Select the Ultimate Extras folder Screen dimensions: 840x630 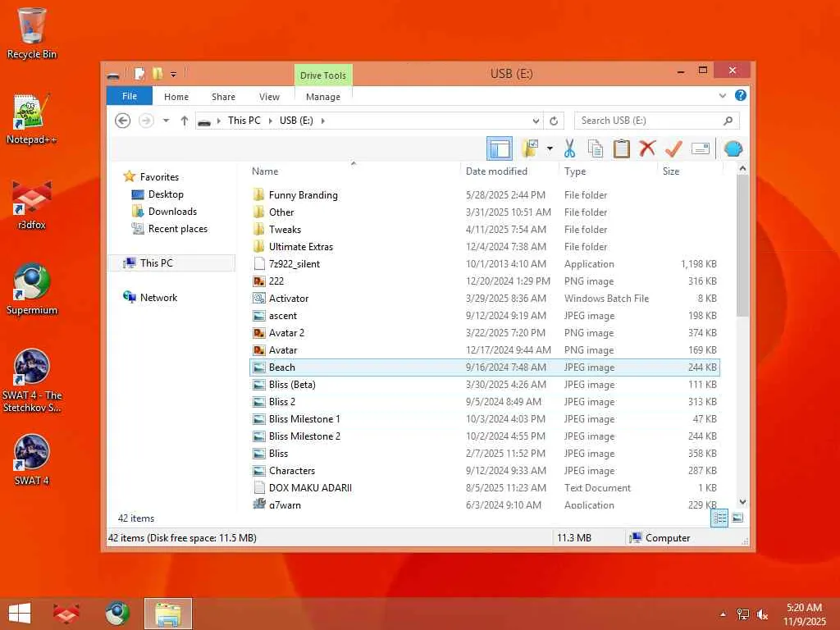[485, 246]
